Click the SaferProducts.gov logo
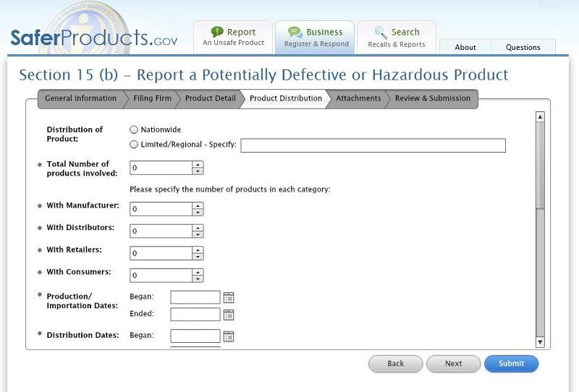Viewport: 579px width, 392px height. 93,38
